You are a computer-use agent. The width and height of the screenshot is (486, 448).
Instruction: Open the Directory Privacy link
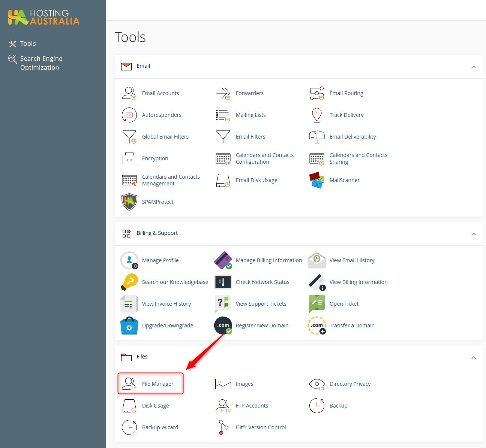(350, 384)
